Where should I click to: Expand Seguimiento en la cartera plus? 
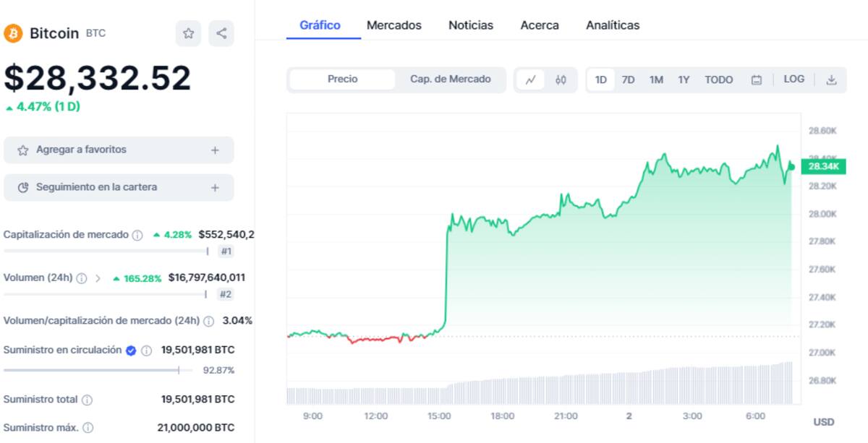click(x=215, y=188)
